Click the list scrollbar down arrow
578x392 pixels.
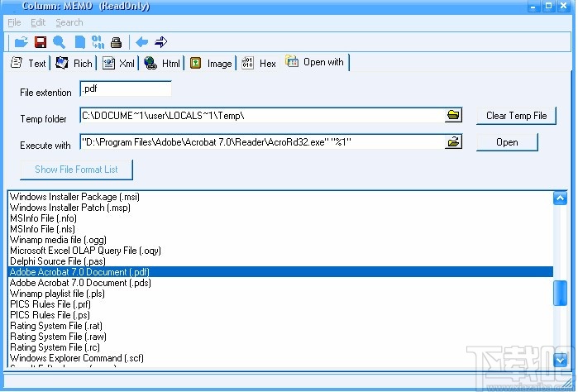click(x=560, y=360)
